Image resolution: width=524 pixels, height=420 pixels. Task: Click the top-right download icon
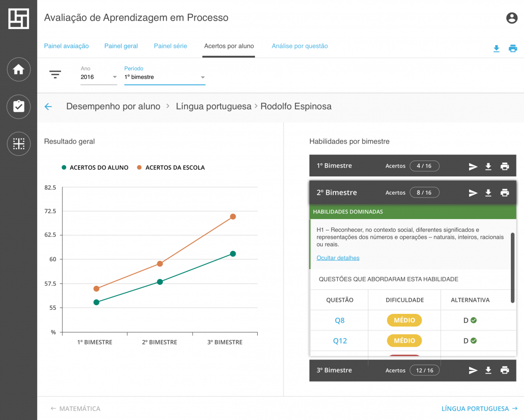(x=496, y=48)
